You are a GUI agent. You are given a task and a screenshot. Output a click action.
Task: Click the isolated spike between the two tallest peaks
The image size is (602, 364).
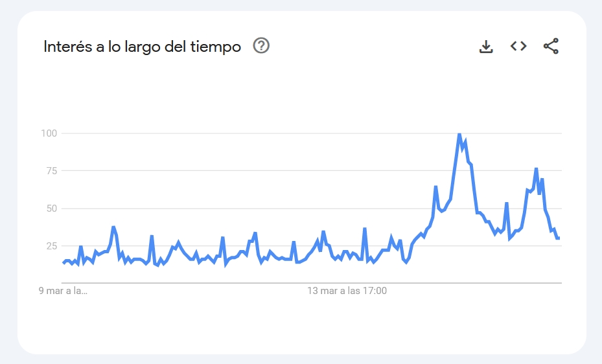pyautogui.click(x=506, y=203)
